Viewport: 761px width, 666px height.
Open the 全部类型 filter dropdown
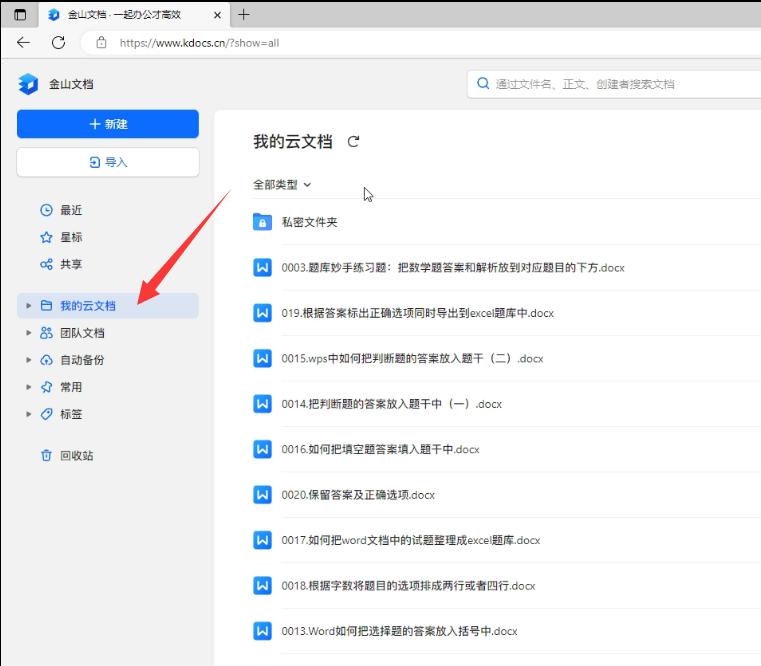pyautogui.click(x=282, y=185)
